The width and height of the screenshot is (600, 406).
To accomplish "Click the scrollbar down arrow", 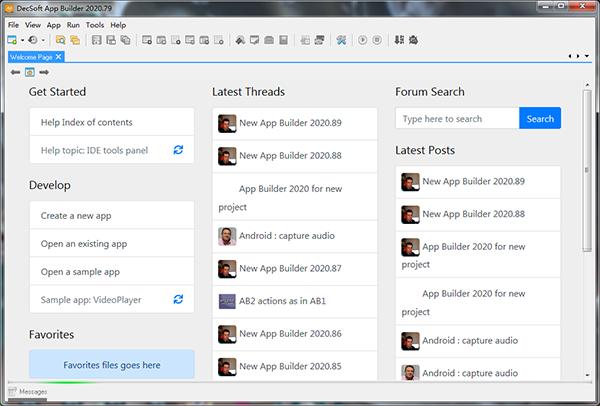I will tap(587, 375).
